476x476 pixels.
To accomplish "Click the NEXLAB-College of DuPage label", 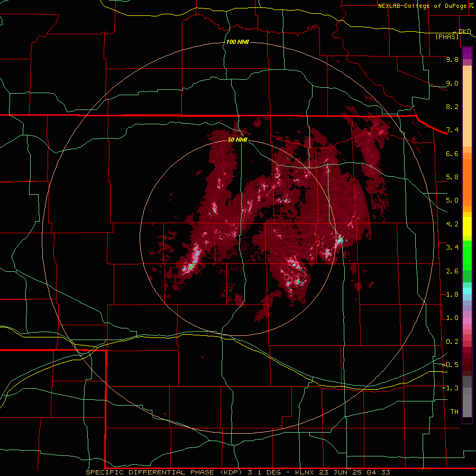I will pyautogui.click(x=422, y=6).
